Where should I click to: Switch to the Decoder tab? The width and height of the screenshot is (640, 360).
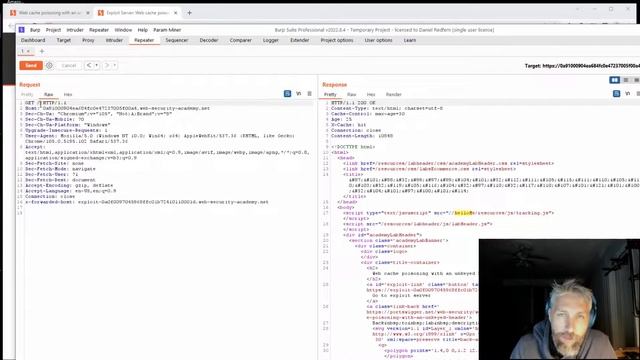tap(209, 40)
